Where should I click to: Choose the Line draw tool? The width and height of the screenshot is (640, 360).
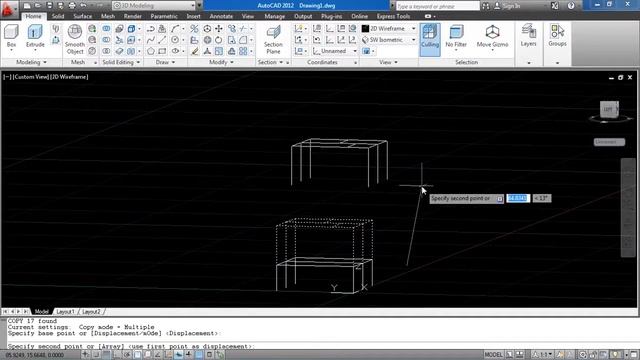162,40
